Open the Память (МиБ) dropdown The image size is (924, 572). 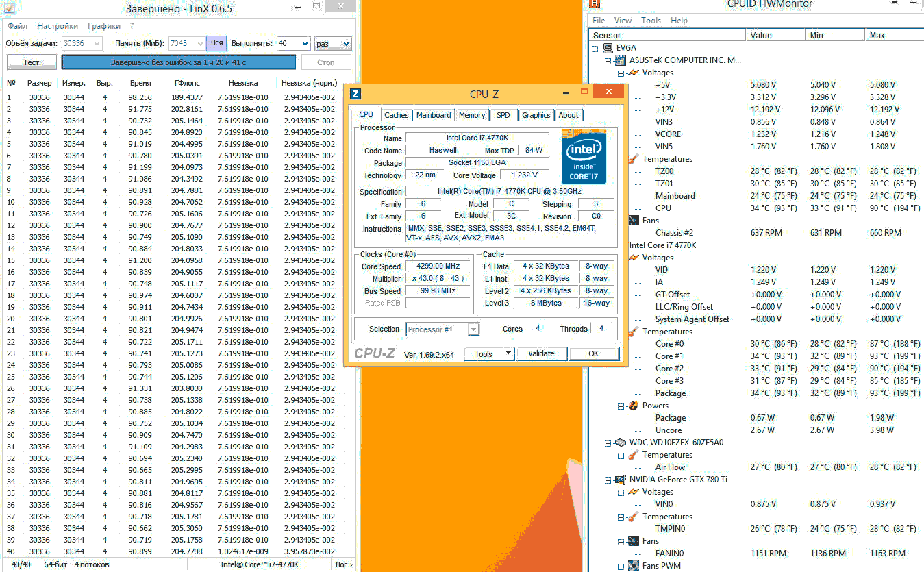tap(199, 43)
